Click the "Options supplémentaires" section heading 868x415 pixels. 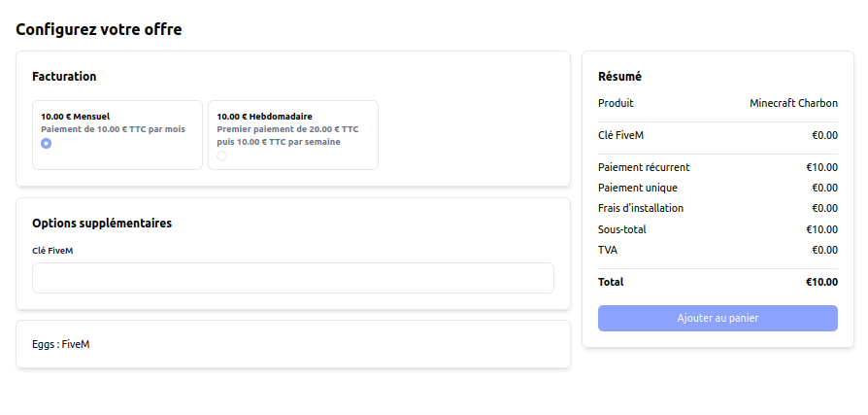click(x=102, y=224)
